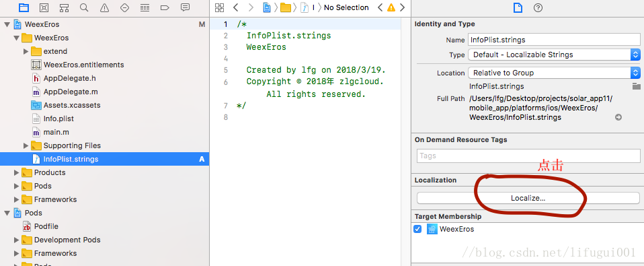Screen dimensions: 644x266
Task: Open the Location dropdown Relative to Group
Action: 554,73
